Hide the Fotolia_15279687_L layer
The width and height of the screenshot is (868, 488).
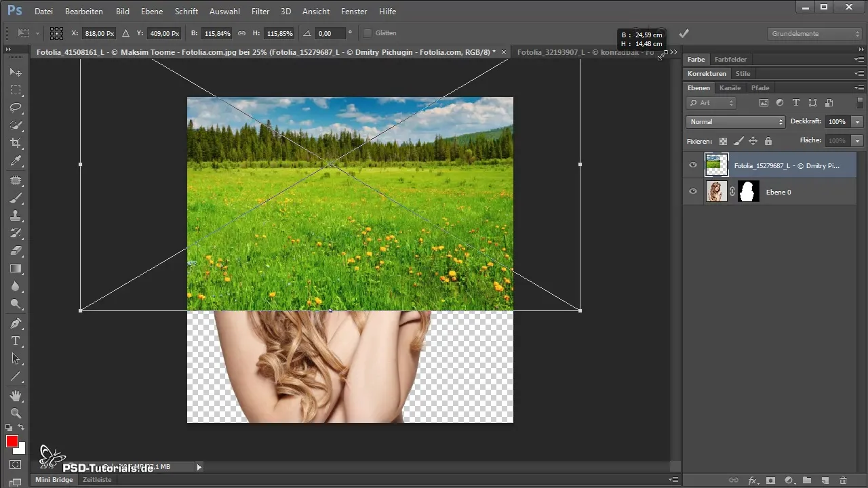pyautogui.click(x=693, y=165)
